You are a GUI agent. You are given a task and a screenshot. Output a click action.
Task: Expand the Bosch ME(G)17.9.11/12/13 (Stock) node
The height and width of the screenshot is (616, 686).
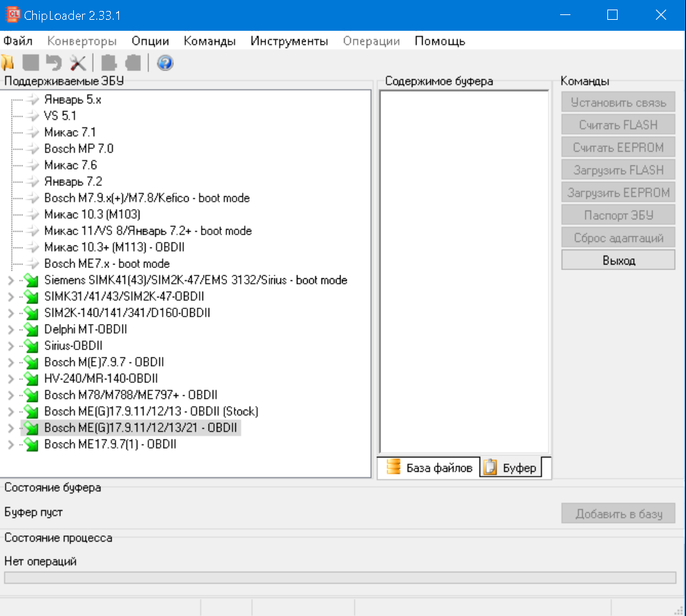pyautogui.click(x=10, y=412)
